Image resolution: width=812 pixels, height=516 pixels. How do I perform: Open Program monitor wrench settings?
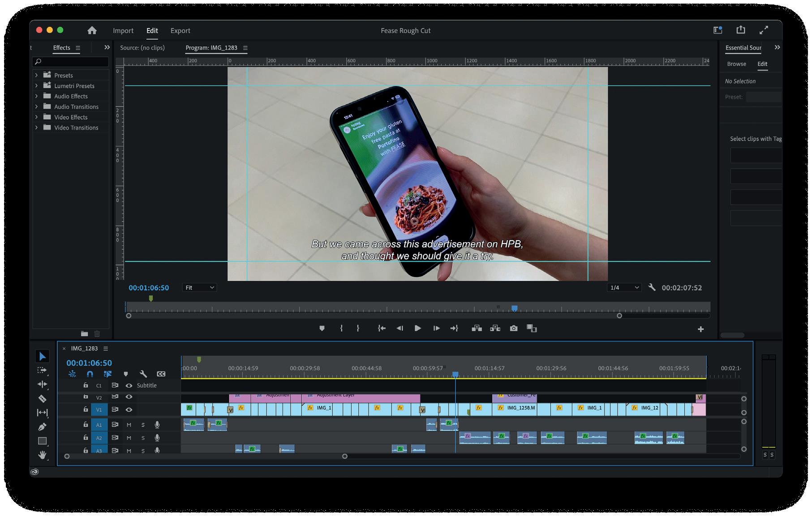click(652, 287)
